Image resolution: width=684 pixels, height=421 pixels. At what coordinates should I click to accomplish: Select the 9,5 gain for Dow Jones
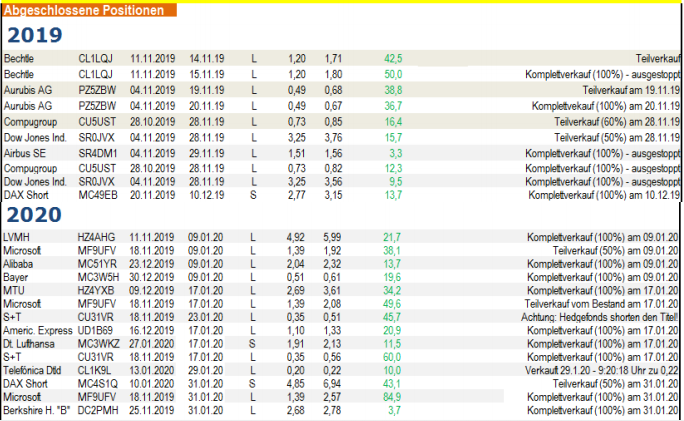(x=396, y=181)
